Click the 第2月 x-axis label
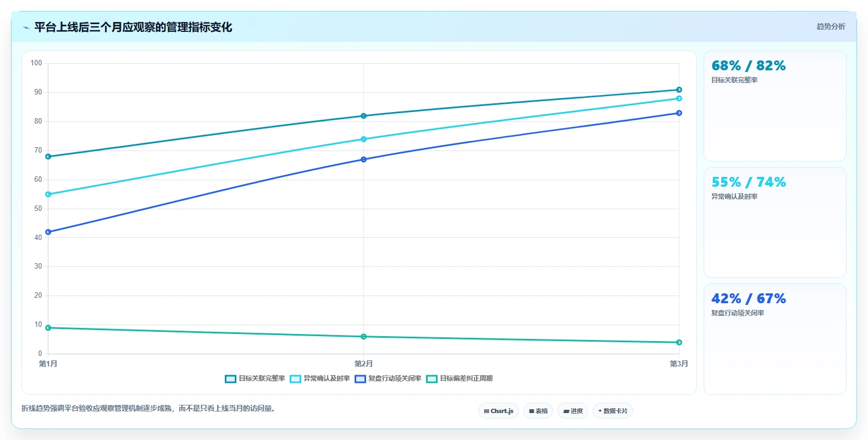The height and width of the screenshot is (440, 868). click(363, 364)
